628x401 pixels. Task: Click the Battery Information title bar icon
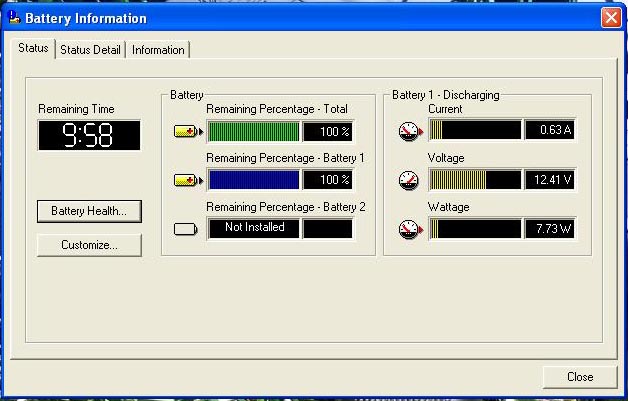coord(14,18)
